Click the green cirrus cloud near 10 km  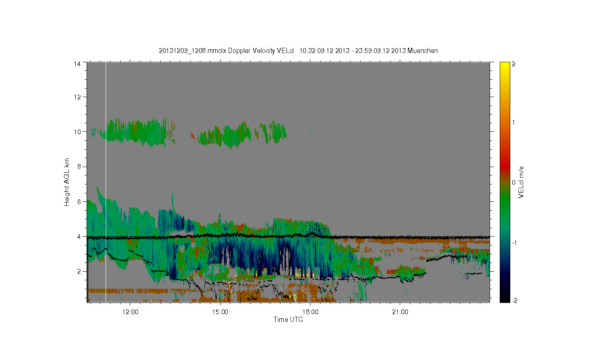134,132
